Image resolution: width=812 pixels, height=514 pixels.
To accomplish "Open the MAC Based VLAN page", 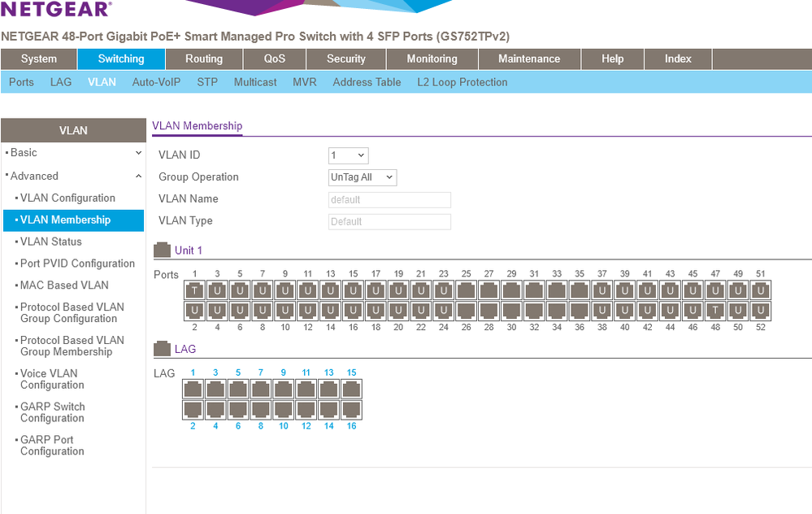I will pyautogui.click(x=64, y=285).
